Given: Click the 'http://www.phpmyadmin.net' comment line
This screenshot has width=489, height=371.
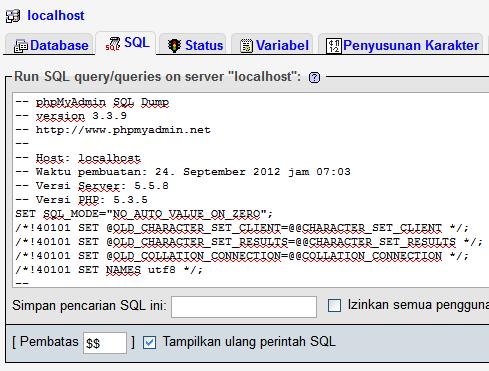Looking at the screenshot, I should pos(113,130).
